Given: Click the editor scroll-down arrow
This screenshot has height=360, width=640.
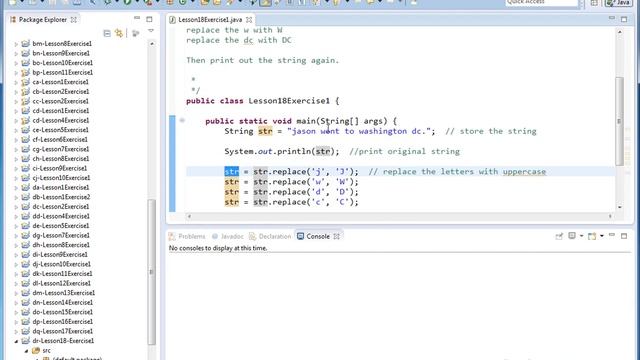Looking at the screenshot, I should tap(619, 207).
